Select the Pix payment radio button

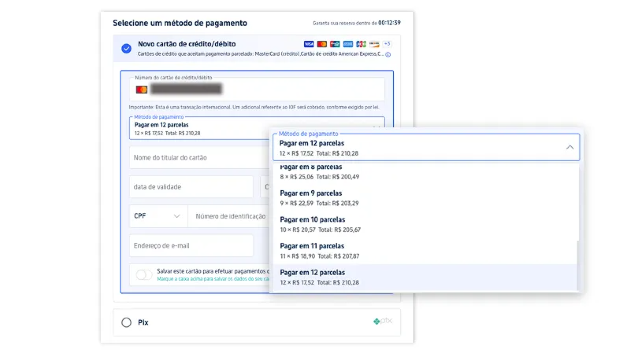point(126,322)
